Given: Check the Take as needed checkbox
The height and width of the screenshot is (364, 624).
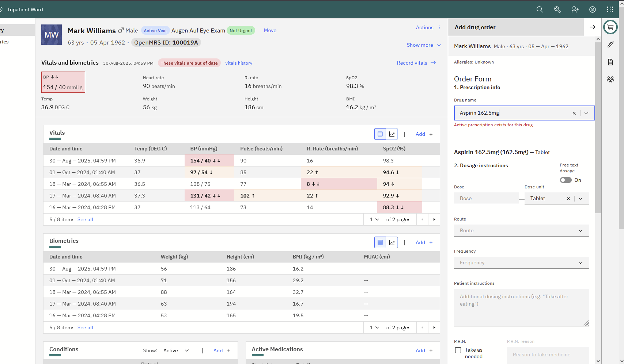Looking at the screenshot, I should 458,350.
